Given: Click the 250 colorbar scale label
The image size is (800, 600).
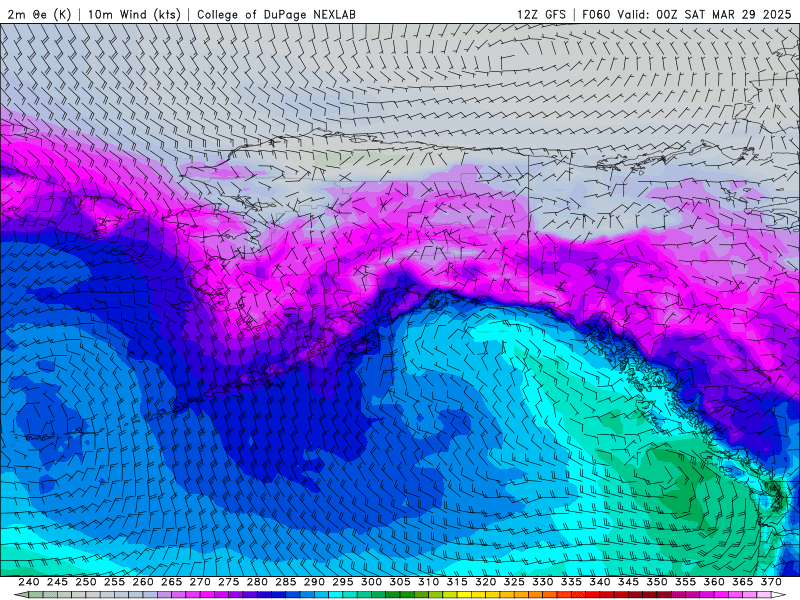Looking at the screenshot, I should [x=86, y=582].
